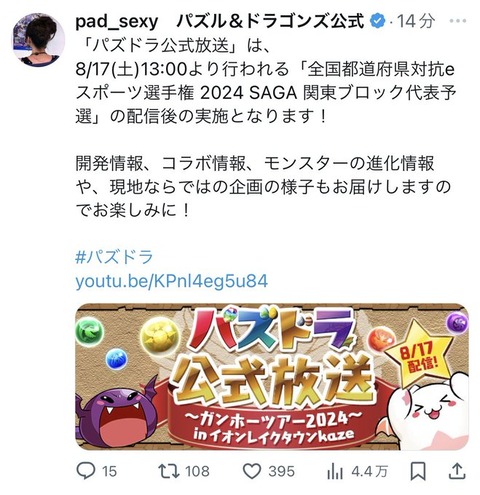Click the 4.4万 view count
This screenshot has width=480, height=495.
tap(370, 471)
